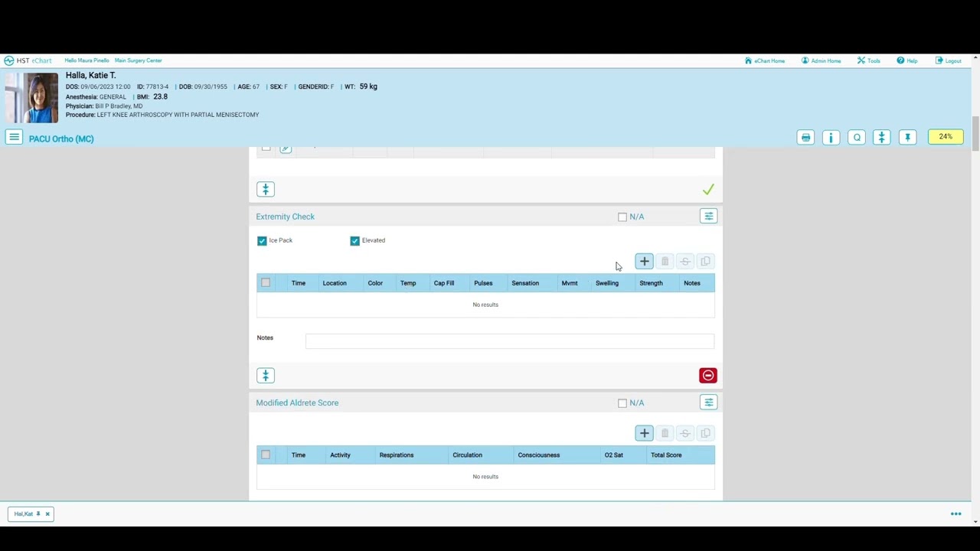Open the hamburger menu beside PACU Ortho
This screenshot has height=551, width=980.
point(14,138)
